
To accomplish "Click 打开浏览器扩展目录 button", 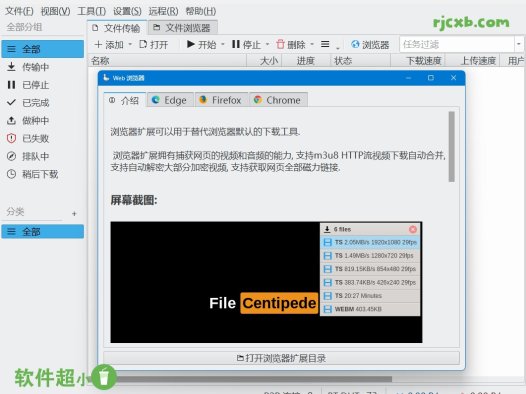I will click(281, 358).
